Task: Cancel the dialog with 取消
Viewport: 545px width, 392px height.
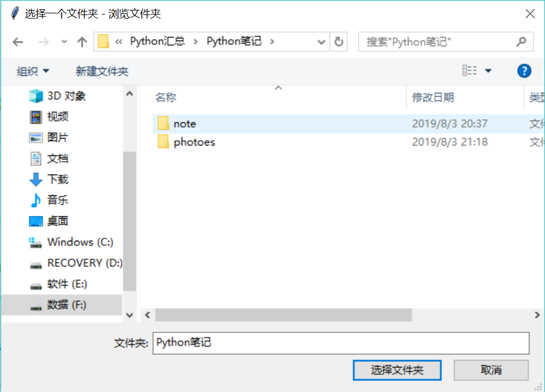Action: [x=491, y=370]
